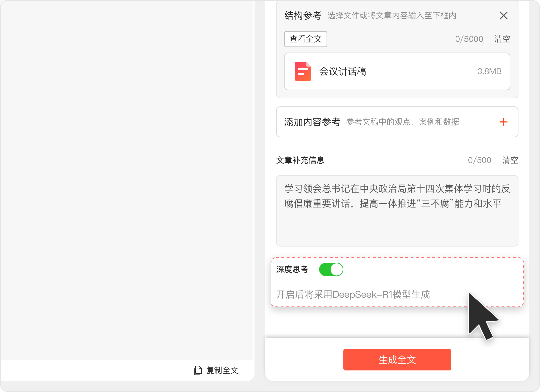
Task: Toggle the 深度思考 switch off
Action: click(x=331, y=269)
